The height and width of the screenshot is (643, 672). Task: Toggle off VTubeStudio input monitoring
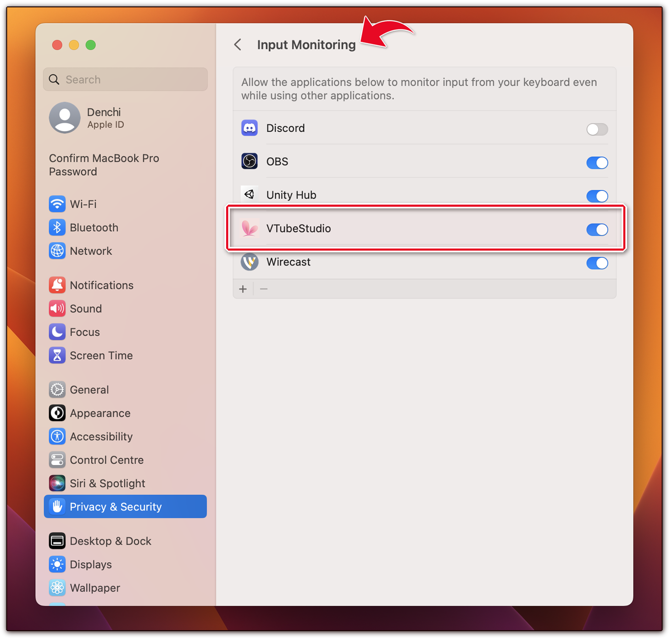[x=597, y=230]
